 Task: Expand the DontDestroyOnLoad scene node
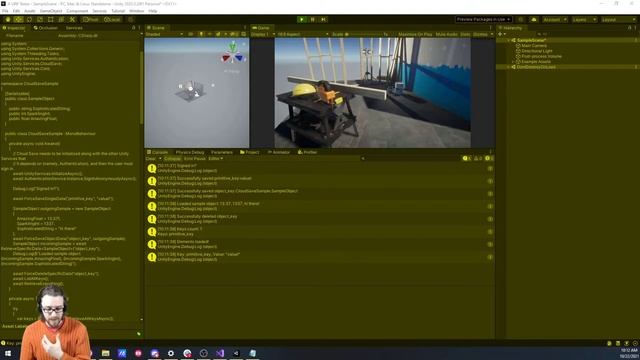[509, 67]
